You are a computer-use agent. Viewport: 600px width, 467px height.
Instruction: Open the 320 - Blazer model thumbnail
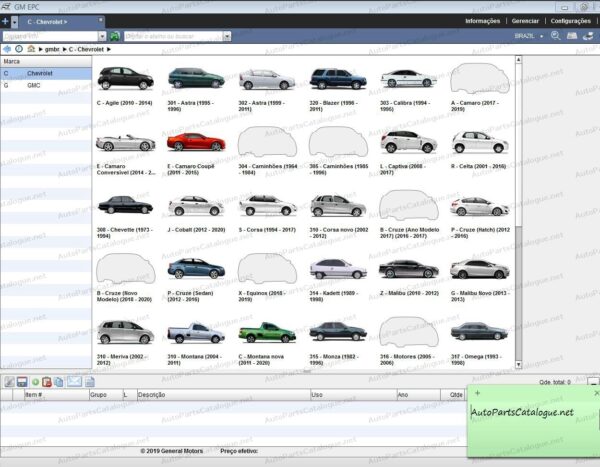pyautogui.click(x=338, y=79)
